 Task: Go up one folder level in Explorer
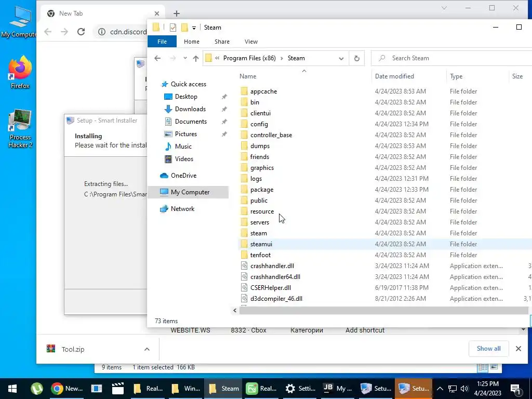196,58
